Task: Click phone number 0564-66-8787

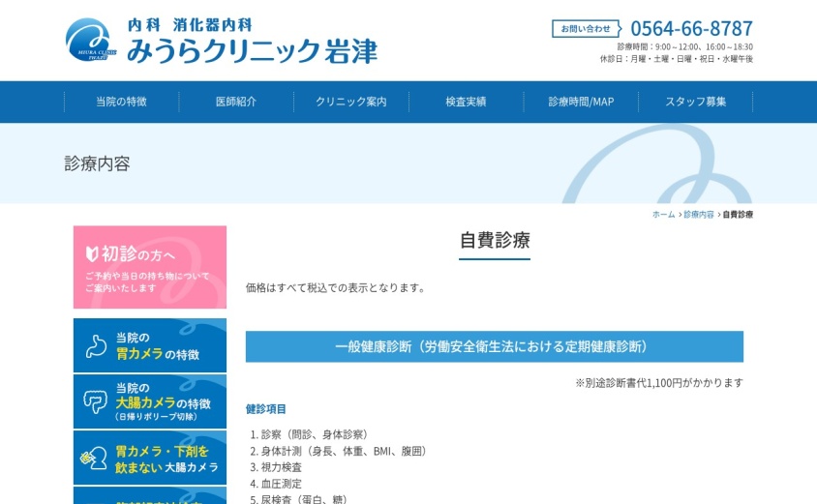Action: click(x=691, y=28)
